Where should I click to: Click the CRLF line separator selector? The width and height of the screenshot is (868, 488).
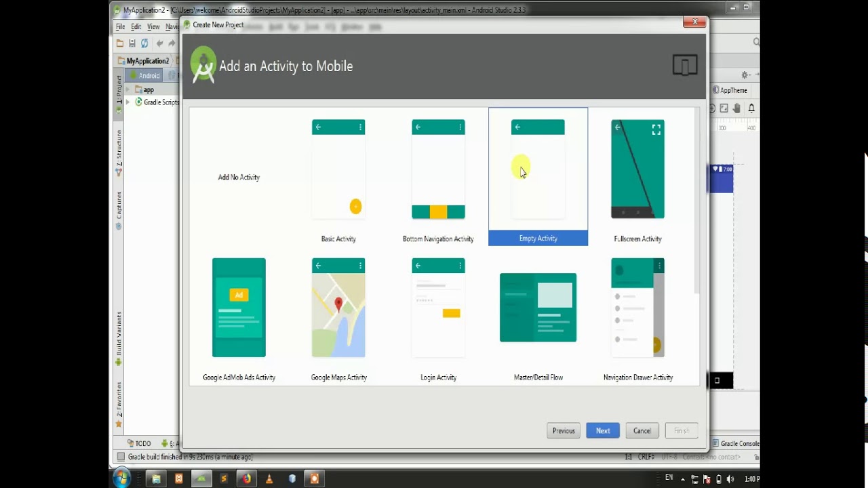[x=646, y=457]
